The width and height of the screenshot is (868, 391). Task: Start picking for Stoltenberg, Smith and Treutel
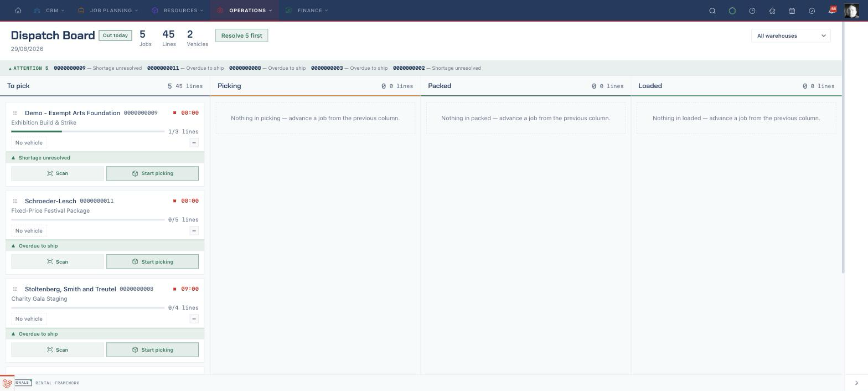tap(152, 350)
